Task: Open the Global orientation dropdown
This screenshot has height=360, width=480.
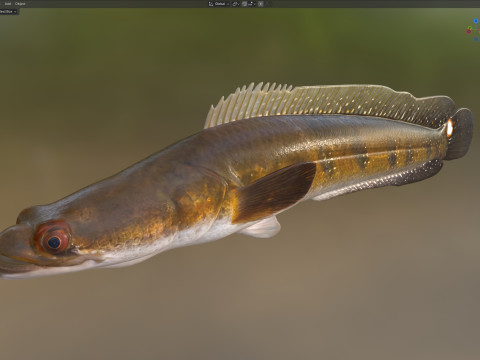Action: (x=222, y=4)
